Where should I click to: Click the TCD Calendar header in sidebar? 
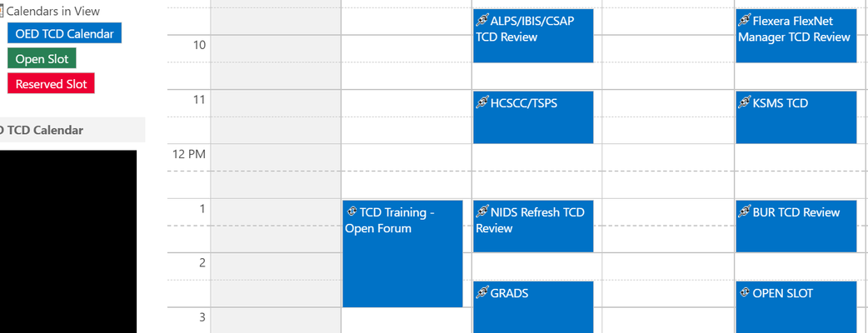click(x=42, y=130)
